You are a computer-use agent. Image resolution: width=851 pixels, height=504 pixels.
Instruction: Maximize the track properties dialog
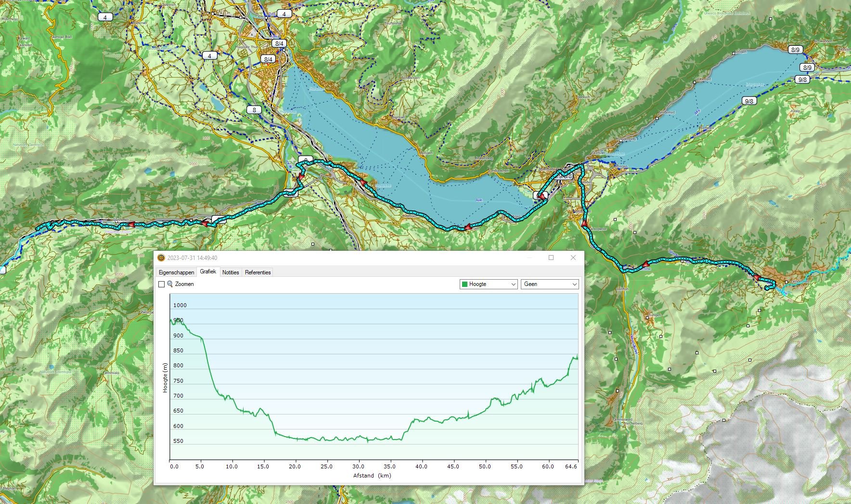[x=551, y=258]
